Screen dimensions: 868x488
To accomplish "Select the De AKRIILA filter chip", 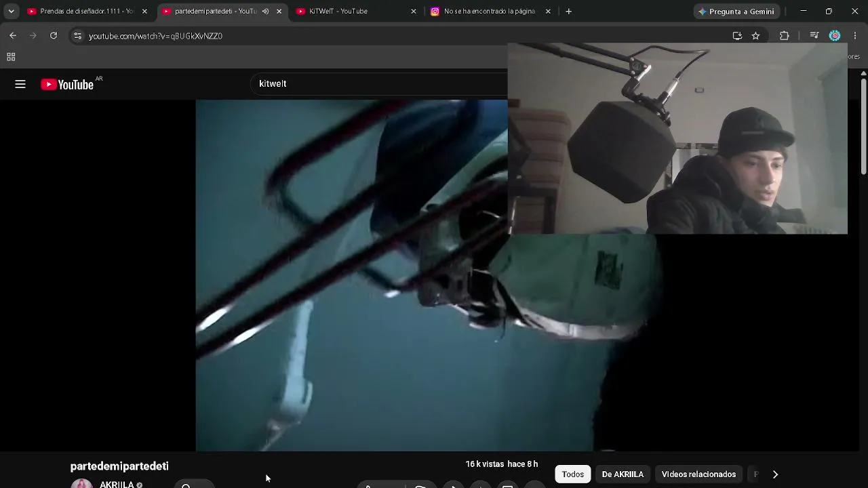I will [623, 474].
